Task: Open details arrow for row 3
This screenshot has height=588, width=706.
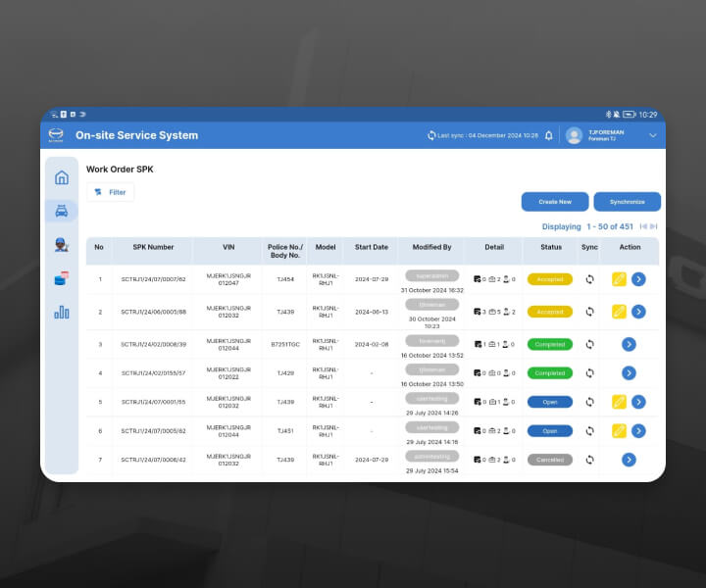Action: click(x=629, y=344)
